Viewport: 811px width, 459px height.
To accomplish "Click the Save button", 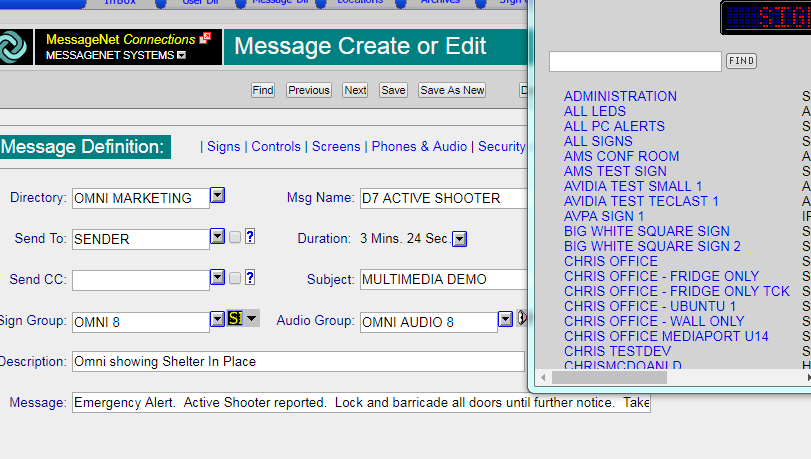I will pos(393,90).
